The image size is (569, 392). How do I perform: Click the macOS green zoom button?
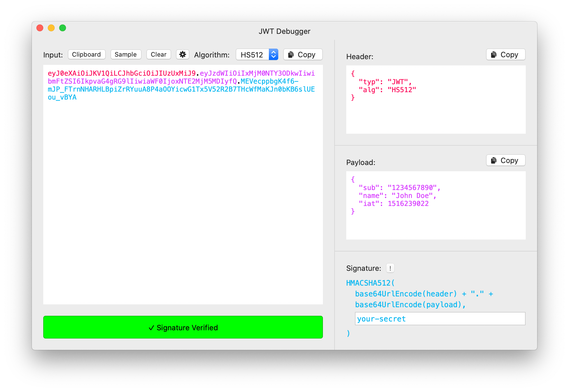(x=63, y=28)
